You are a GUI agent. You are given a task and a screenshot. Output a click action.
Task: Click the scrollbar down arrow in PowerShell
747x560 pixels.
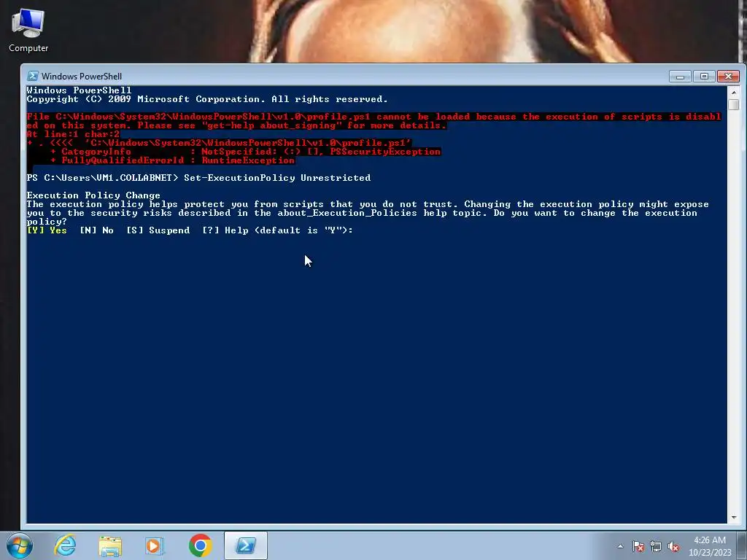(734, 518)
